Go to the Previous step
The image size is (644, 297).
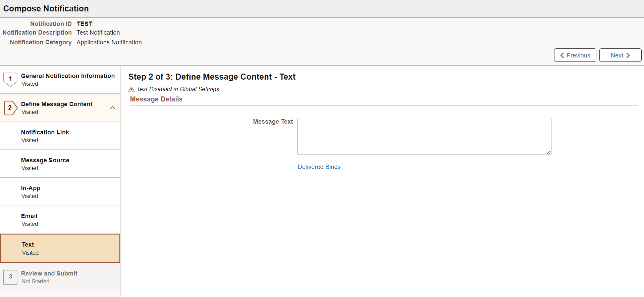pyautogui.click(x=575, y=55)
